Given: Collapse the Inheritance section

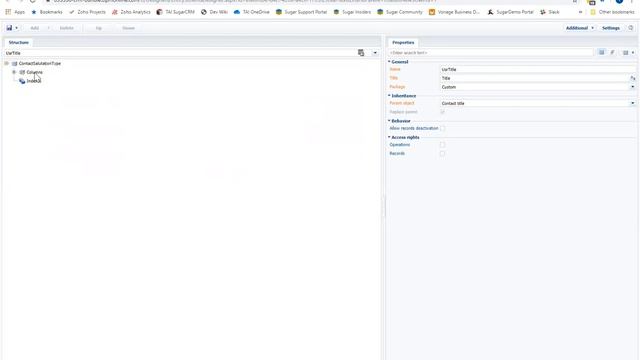Looking at the screenshot, I should (x=389, y=96).
